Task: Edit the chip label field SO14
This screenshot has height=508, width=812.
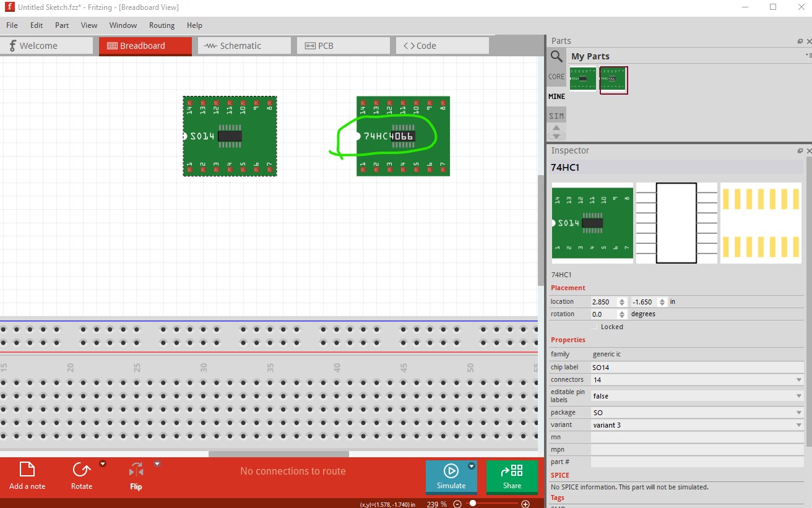Action: [698, 368]
